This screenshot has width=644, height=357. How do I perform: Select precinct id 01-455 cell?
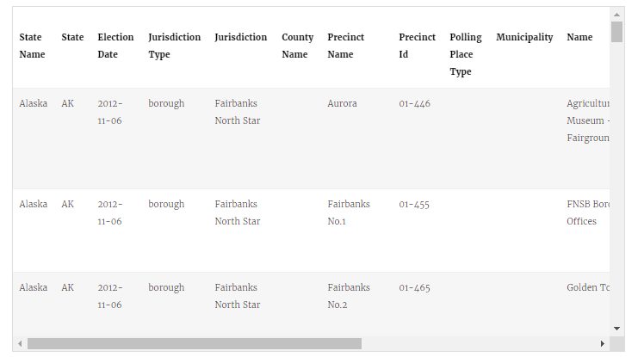tap(414, 205)
